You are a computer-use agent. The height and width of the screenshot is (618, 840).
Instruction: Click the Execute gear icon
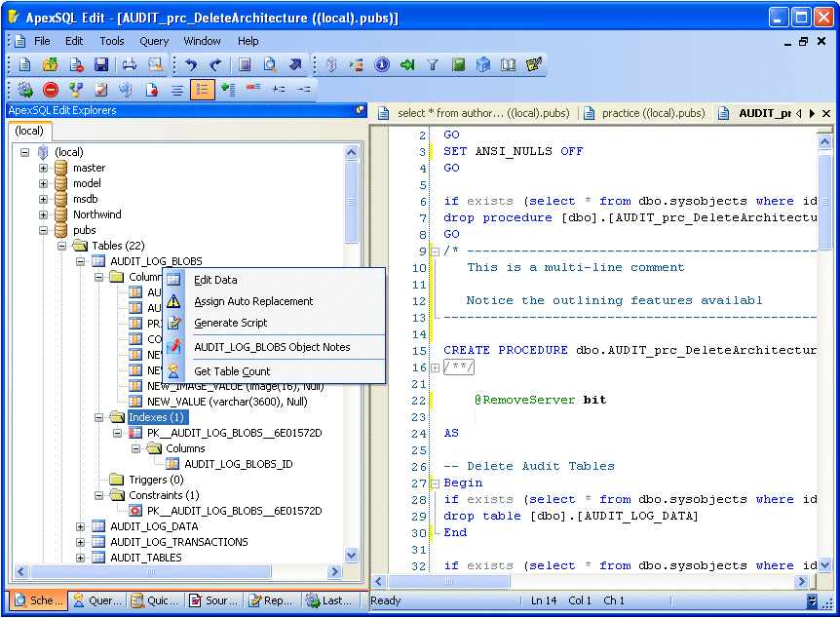point(24,90)
